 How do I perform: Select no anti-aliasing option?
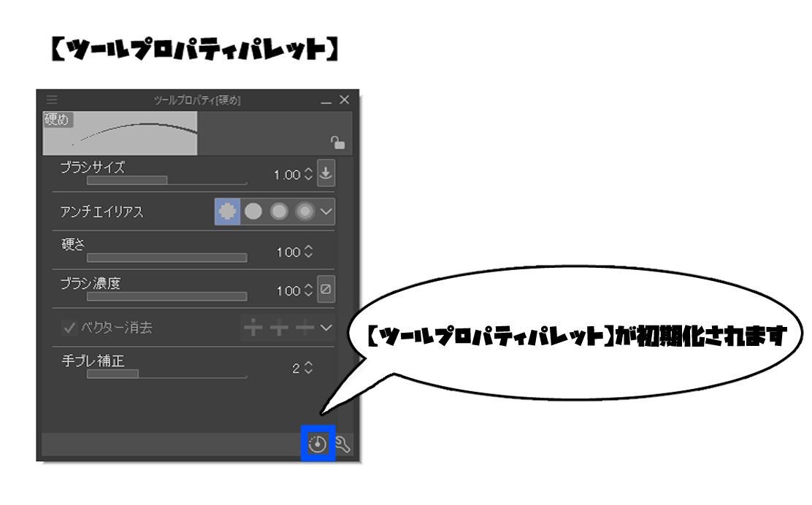click(227, 211)
